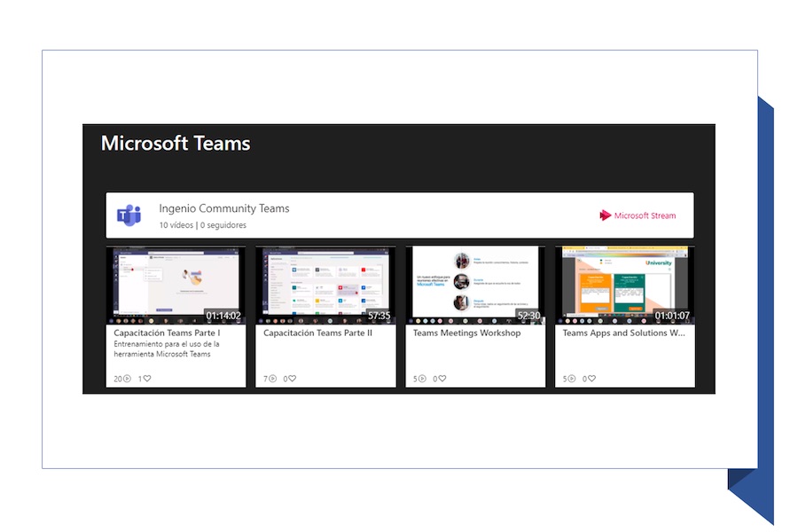Image resolution: width=798 pixels, height=532 pixels.
Task: Like the Teams Apps and Solutions video
Action: click(x=592, y=379)
